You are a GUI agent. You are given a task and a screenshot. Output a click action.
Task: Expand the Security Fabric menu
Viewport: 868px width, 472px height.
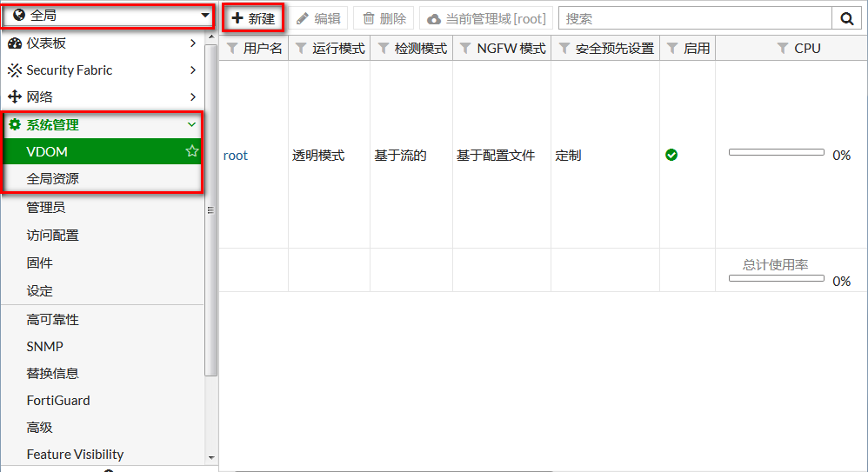[x=102, y=70]
